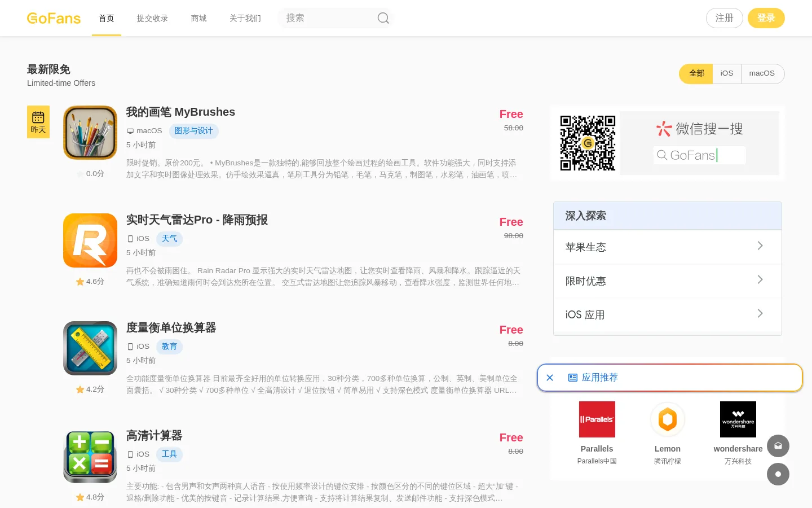The image size is (812, 508).
Task: Click the Parallels logo
Action: 597,419
